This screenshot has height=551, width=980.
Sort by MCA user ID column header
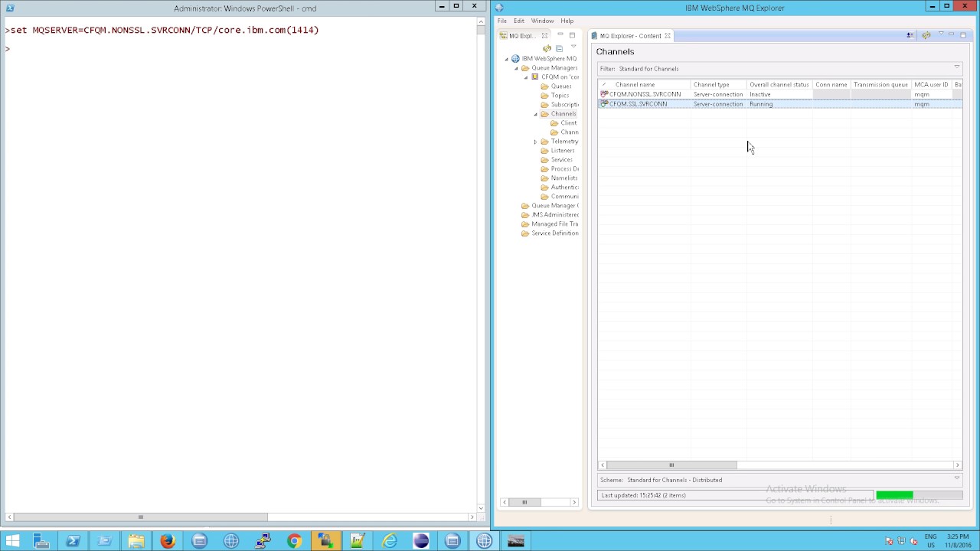coord(931,84)
